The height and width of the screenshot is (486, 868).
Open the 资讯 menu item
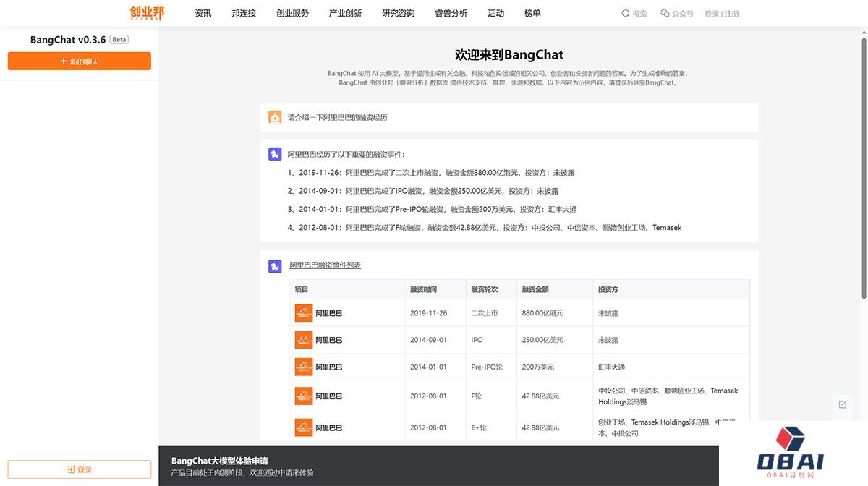(203, 13)
